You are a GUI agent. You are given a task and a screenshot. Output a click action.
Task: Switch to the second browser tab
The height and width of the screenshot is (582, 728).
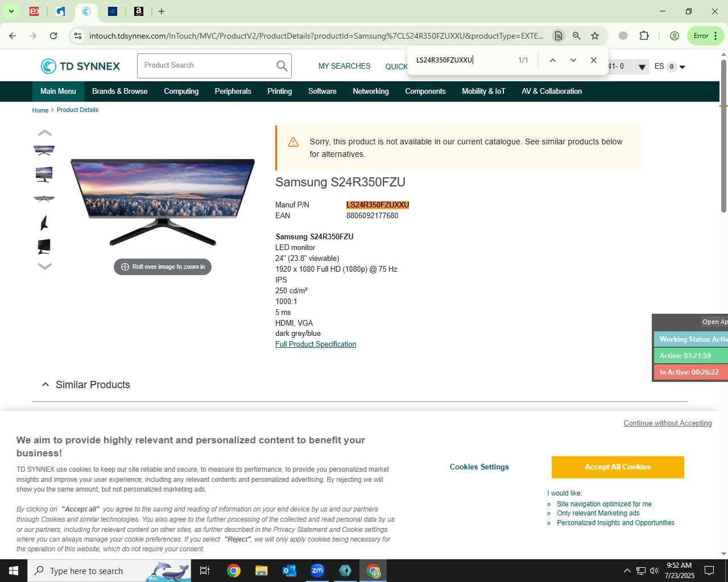pos(61,11)
